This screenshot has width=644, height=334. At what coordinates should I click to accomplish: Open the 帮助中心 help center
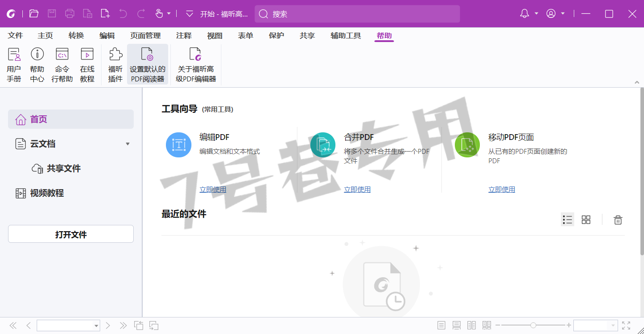tap(37, 65)
